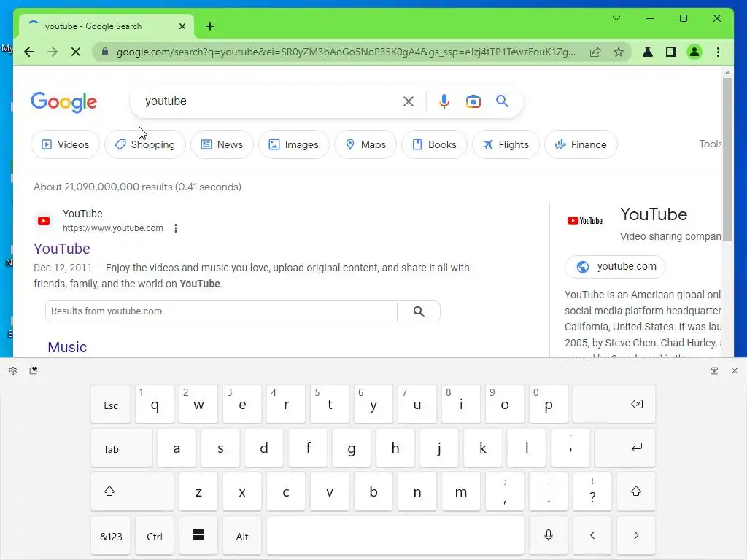The width and height of the screenshot is (747, 560).
Task: Open the Chrome profile avatar
Action: [x=694, y=52]
